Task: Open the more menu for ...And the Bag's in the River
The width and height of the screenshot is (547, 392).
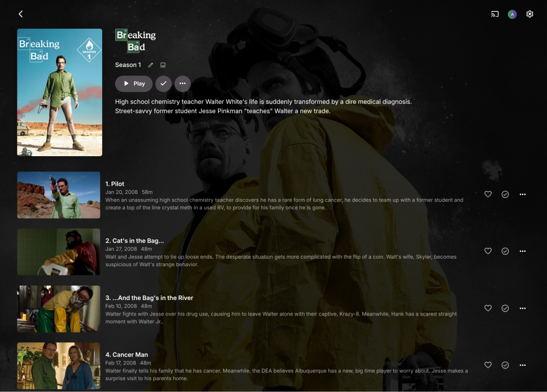Action: tap(522, 308)
